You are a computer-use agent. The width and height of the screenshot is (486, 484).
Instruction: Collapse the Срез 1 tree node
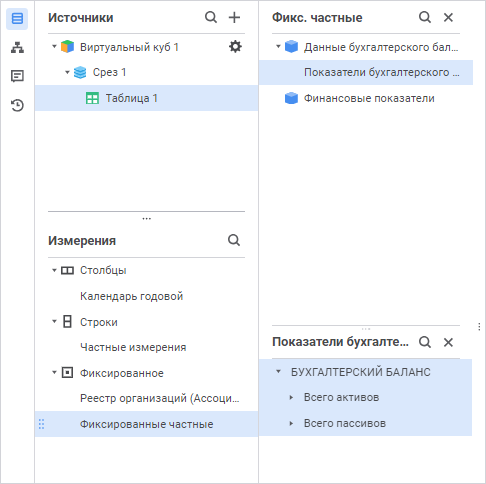pos(67,72)
